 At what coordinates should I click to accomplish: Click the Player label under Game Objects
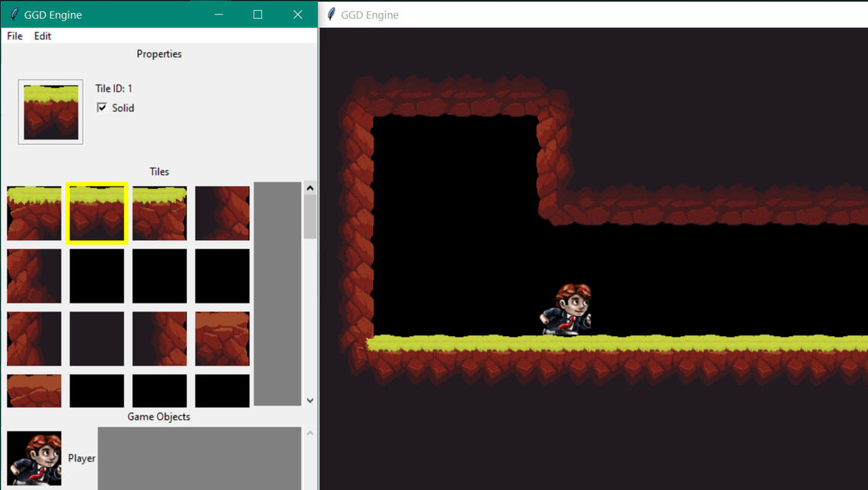pyautogui.click(x=82, y=459)
